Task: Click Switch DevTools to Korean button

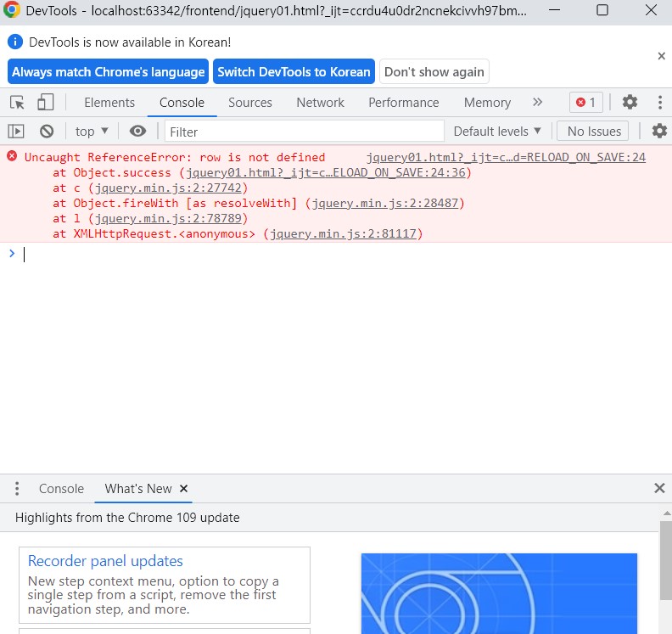Action: [294, 71]
